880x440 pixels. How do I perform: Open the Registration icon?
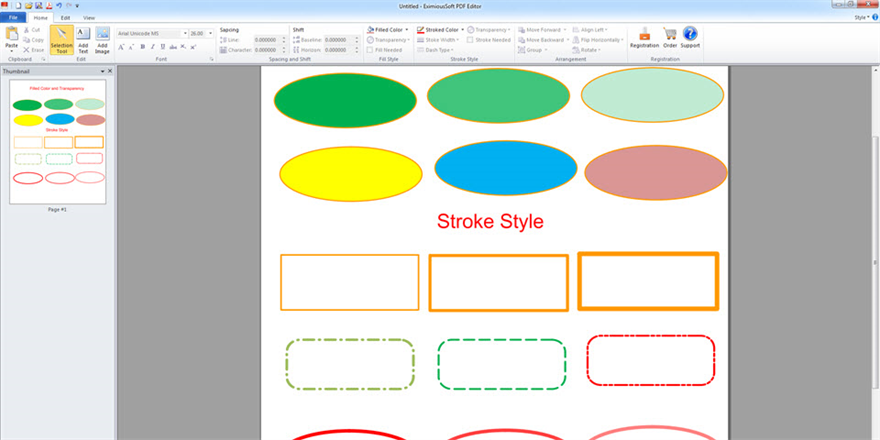644,37
